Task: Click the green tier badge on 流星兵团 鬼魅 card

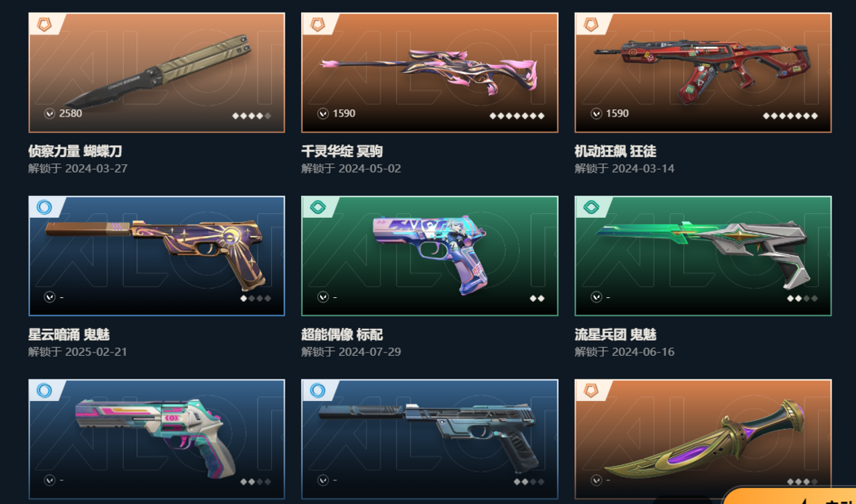Action: pyautogui.click(x=590, y=208)
